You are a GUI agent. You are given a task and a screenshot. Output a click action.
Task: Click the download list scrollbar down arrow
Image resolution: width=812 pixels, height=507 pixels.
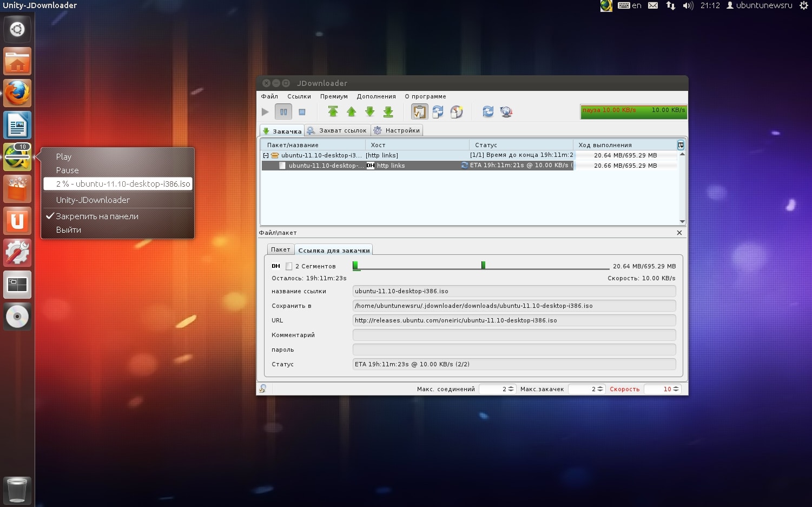pyautogui.click(x=682, y=221)
